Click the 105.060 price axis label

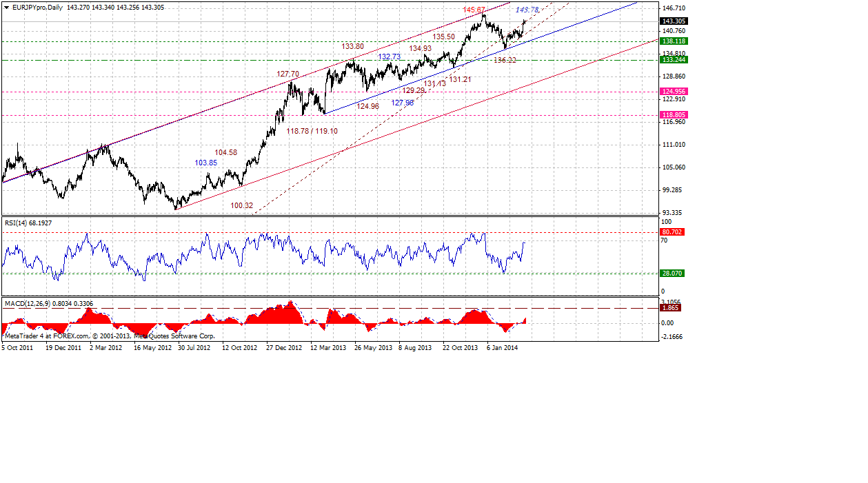point(673,167)
